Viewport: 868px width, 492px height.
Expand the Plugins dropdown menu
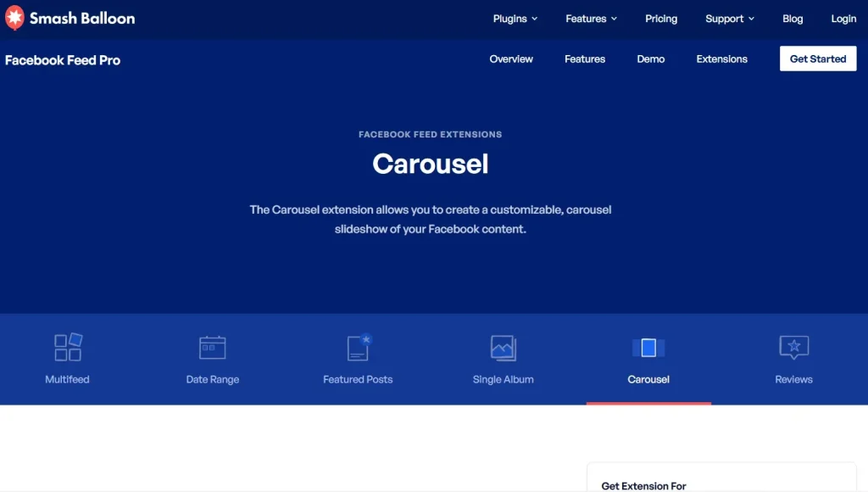point(515,18)
